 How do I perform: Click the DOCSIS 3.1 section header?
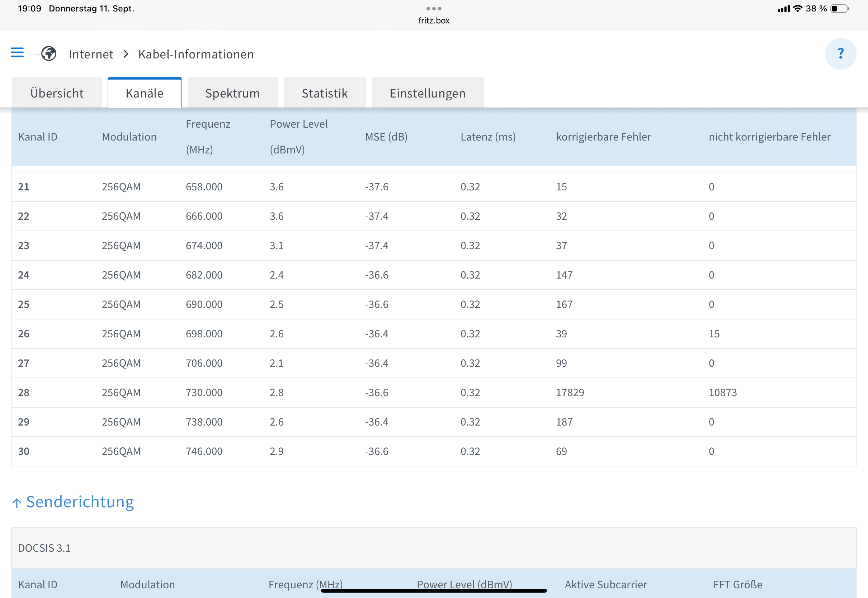tap(44, 548)
